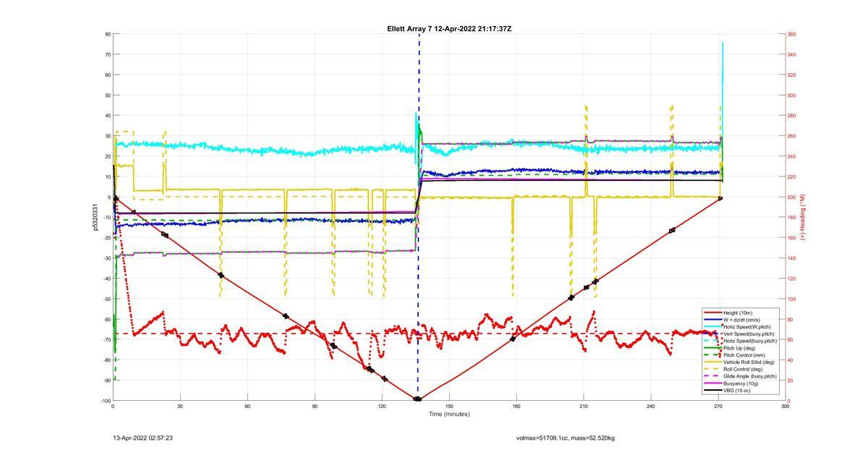The image size is (868, 450).
Task: Select the '90' tick on the time axis
Action: 315,407
